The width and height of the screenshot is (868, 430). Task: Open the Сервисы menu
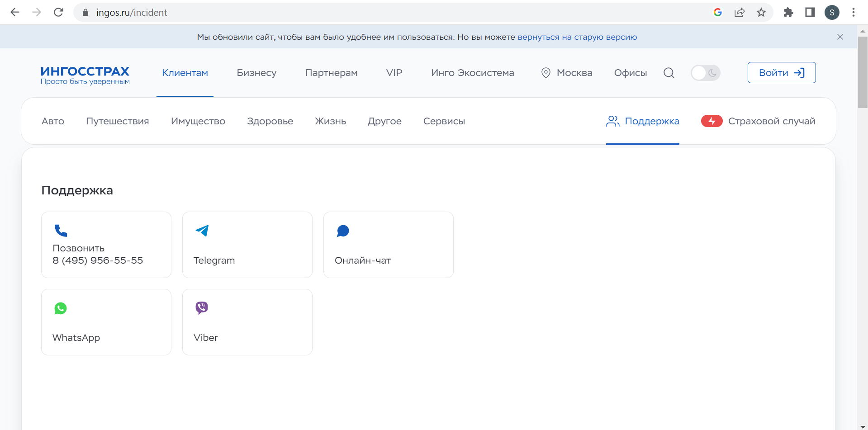[x=444, y=121]
